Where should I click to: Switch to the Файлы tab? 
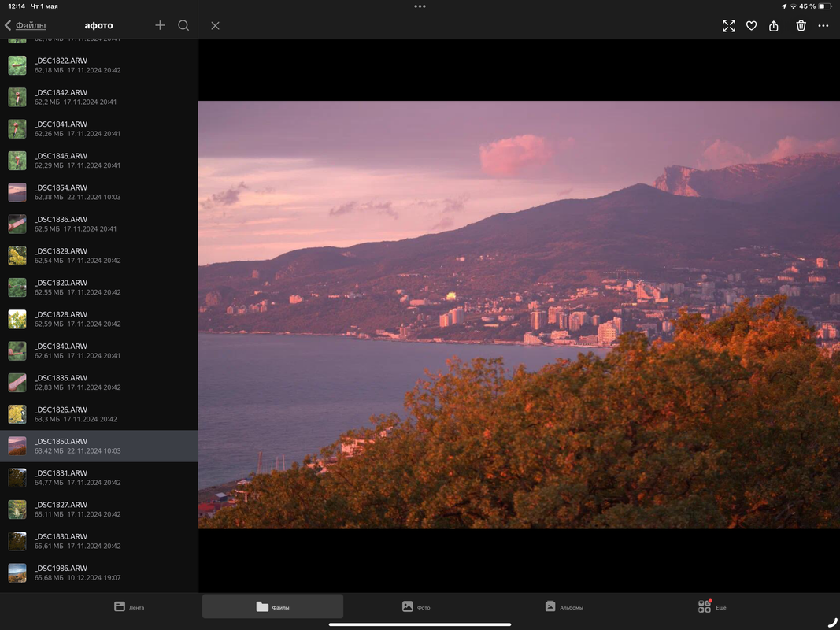tap(272, 606)
